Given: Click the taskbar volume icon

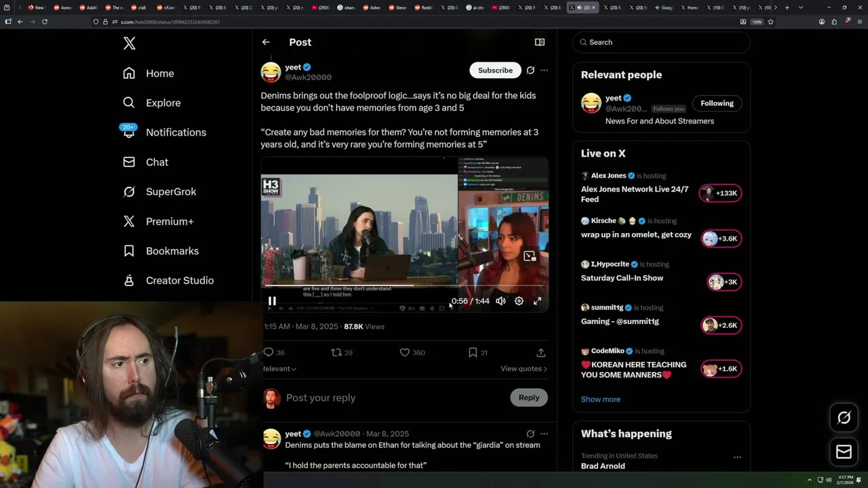Looking at the screenshot, I should pyautogui.click(x=828, y=480).
